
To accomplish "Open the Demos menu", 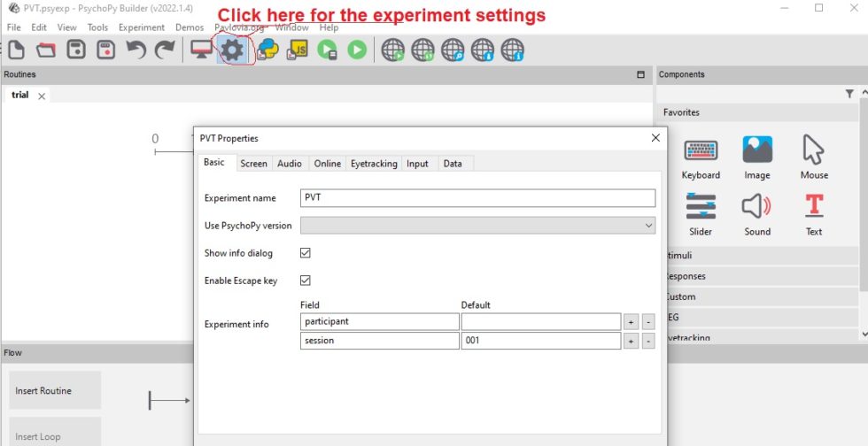I will click(x=190, y=27).
